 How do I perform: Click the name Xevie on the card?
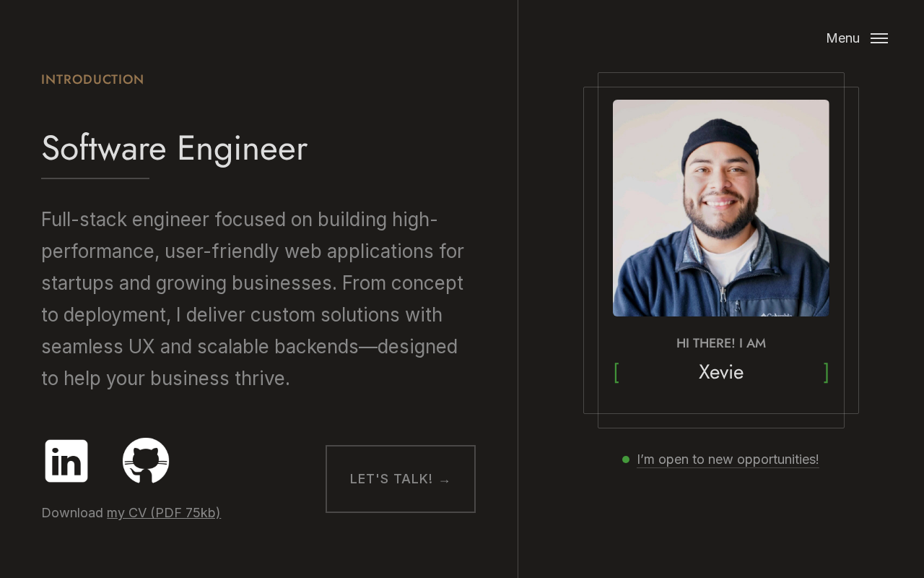click(720, 372)
